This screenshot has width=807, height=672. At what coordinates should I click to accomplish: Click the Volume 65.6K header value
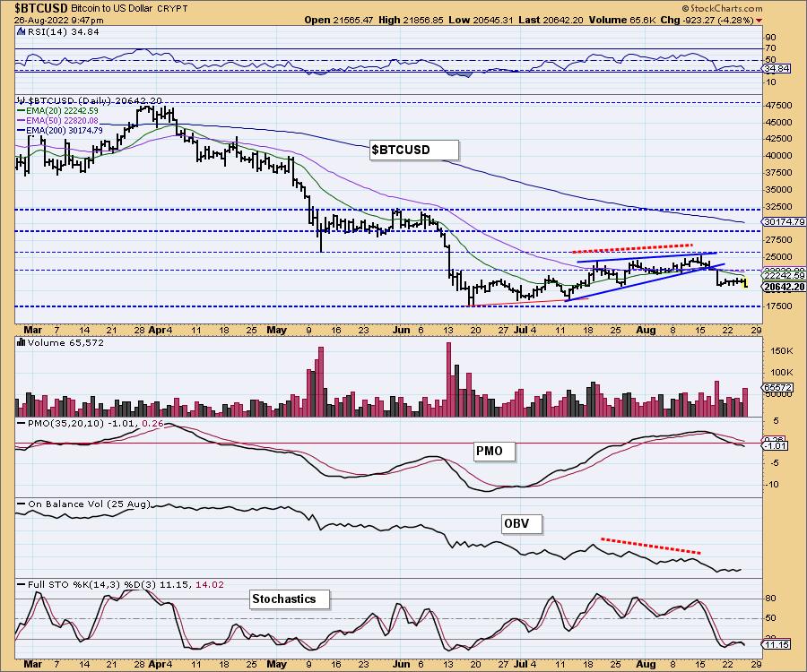(621, 20)
